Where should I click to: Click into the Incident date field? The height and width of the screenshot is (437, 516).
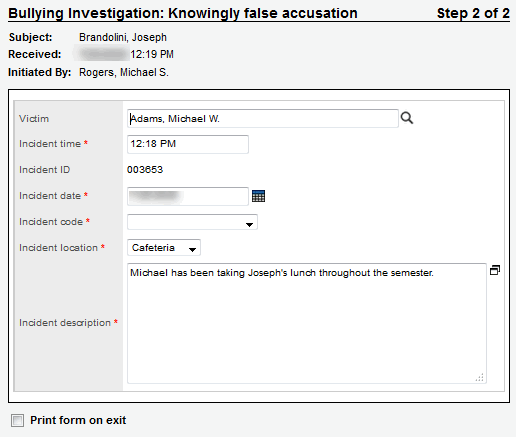click(x=188, y=196)
